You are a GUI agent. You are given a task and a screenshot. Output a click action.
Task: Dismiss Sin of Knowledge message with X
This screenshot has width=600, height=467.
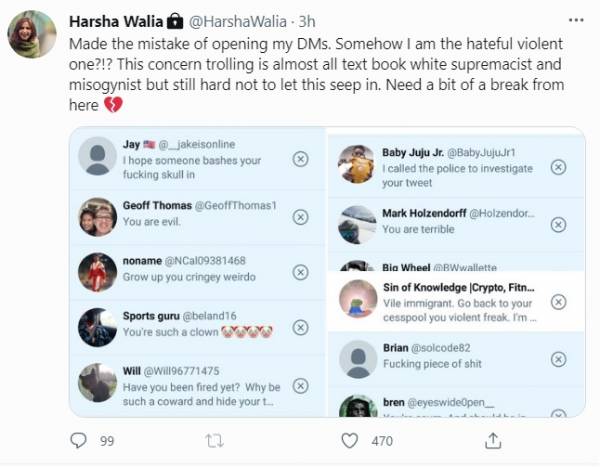[557, 301]
